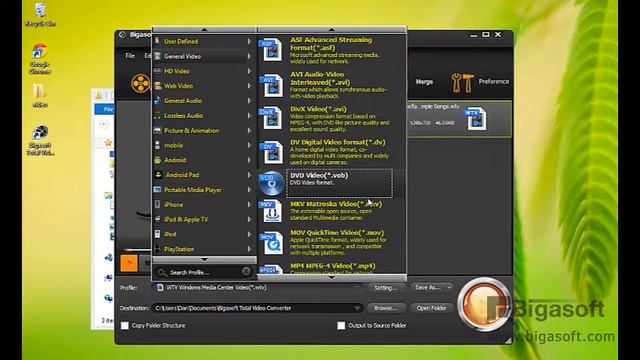640x360 pixels.
Task: Click Favorites star in Explorer window behind
Action: click(x=108, y=142)
